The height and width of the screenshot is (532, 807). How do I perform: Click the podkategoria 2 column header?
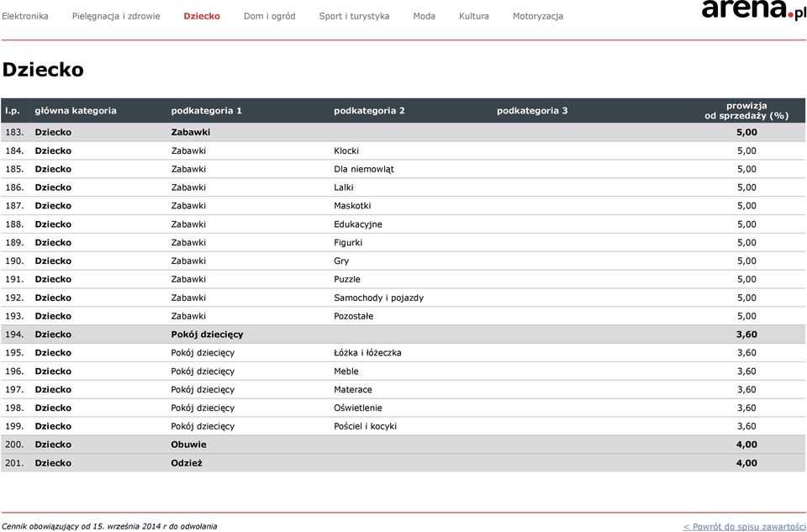tap(369, 111)
